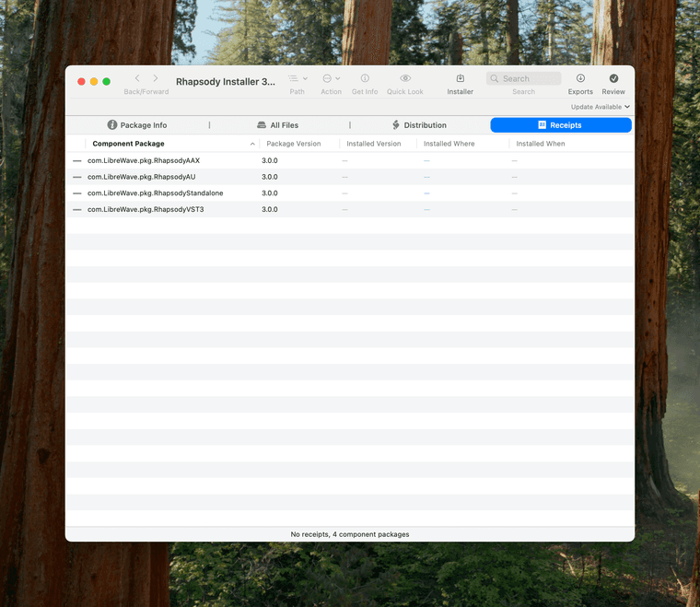Minimize window with yellow button

(x=94, y=81)
